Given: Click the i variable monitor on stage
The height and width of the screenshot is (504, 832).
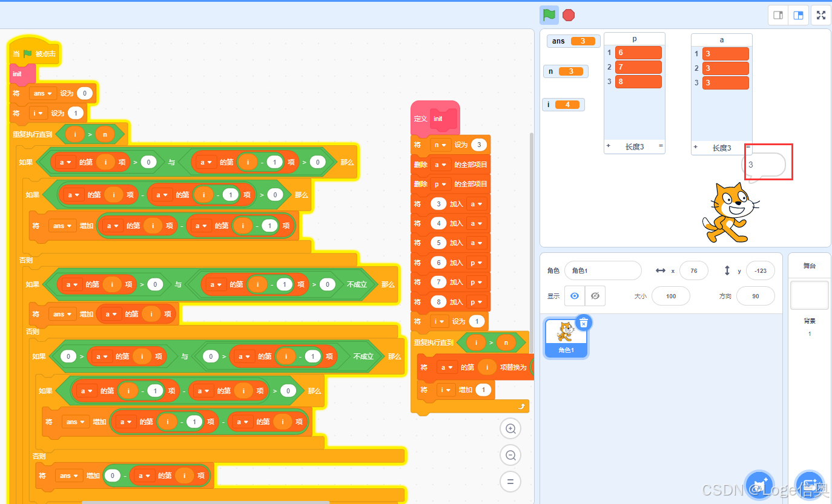Looking at the screenshot, I should [x=563, y=105].
